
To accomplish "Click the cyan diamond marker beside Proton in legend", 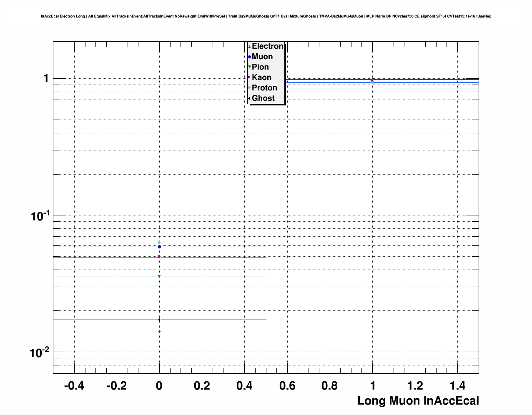I will (249, 88).
